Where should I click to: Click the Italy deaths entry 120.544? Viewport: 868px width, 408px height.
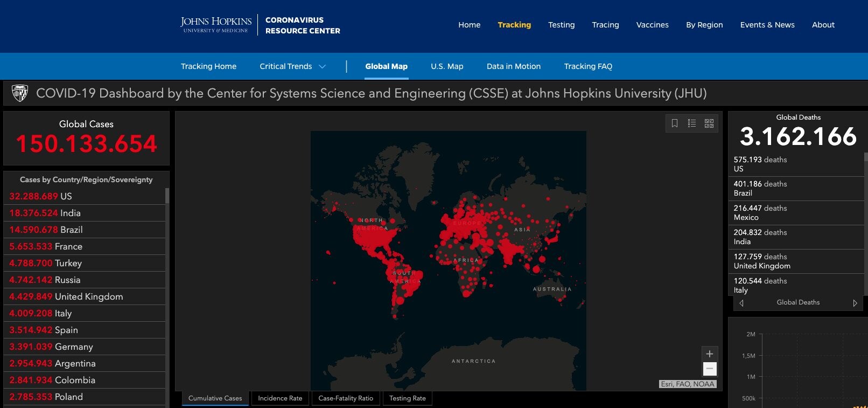pyautogui.click(x=797, y=286)
